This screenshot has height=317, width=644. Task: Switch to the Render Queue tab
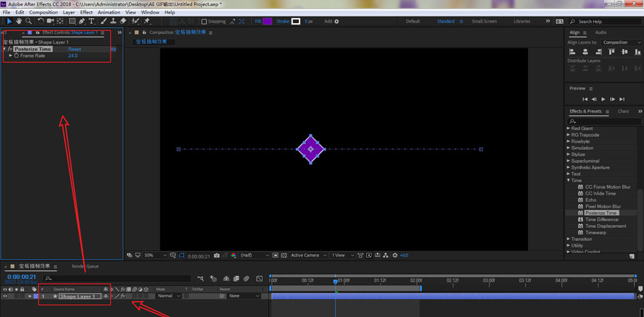coord(85,266)
